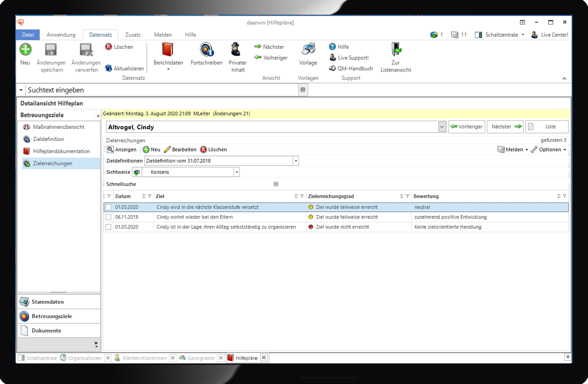
Task: Open the Datei menu
Action: point(28,35)
